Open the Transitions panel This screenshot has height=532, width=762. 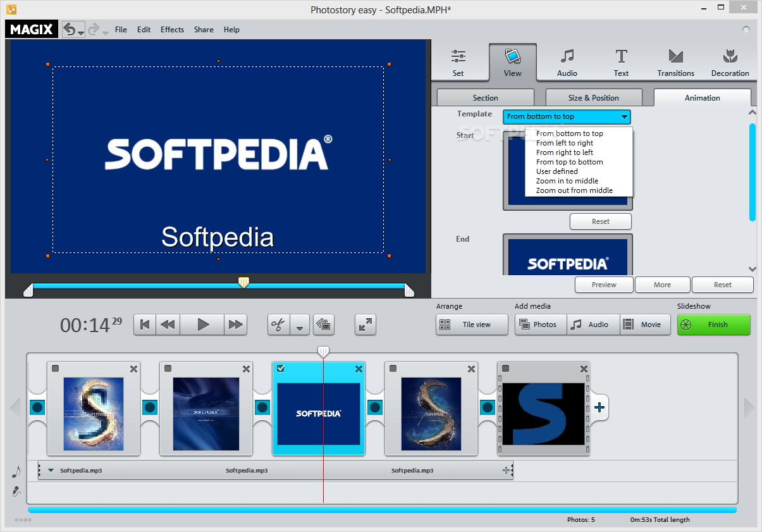click(676, 63)
